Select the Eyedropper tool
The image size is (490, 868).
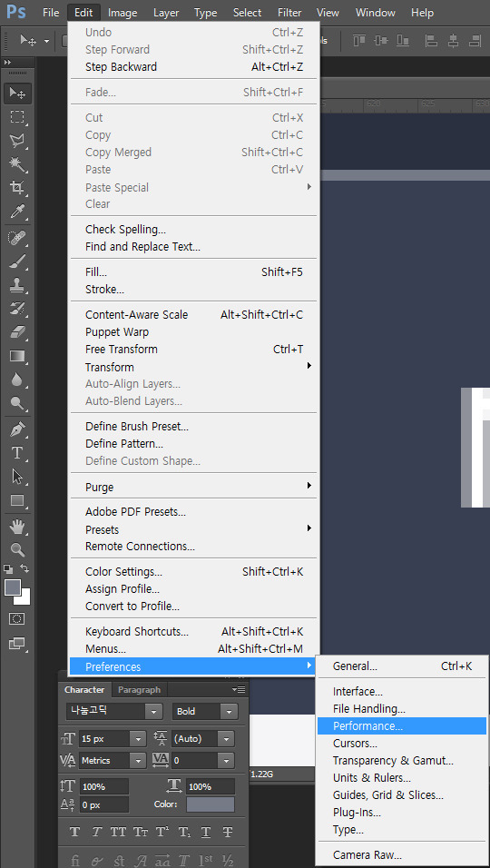coord(17,212)
